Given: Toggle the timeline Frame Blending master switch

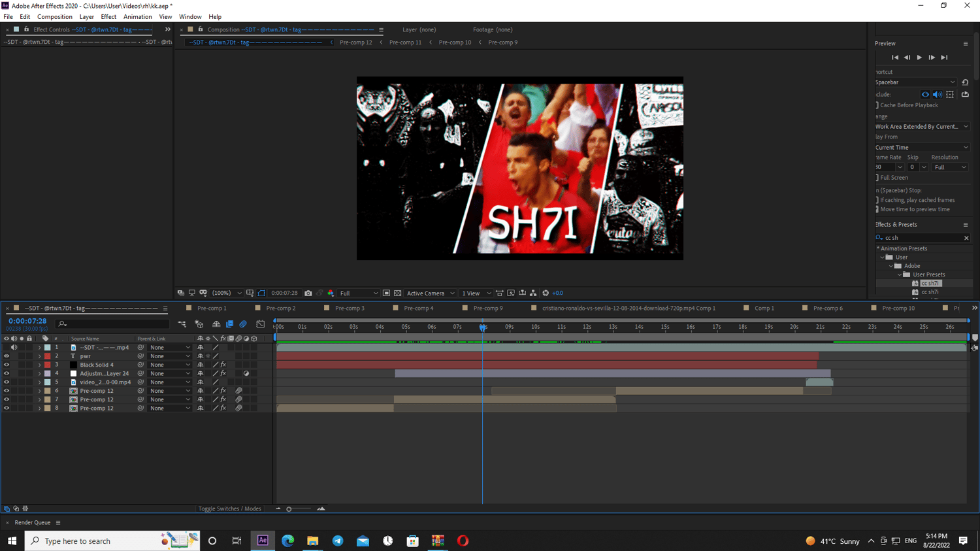Looking at the screenshot, I should coord(229,324).
